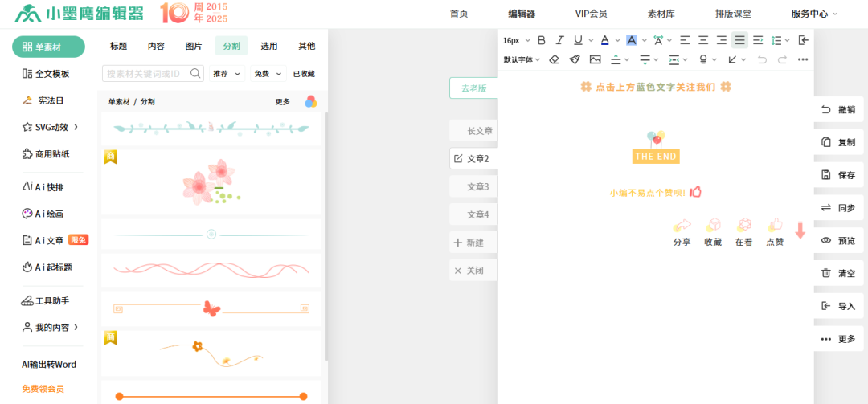The image size is (868, 404).
Task: Switch to the 标题 material tab
Action: pos(118,46)
